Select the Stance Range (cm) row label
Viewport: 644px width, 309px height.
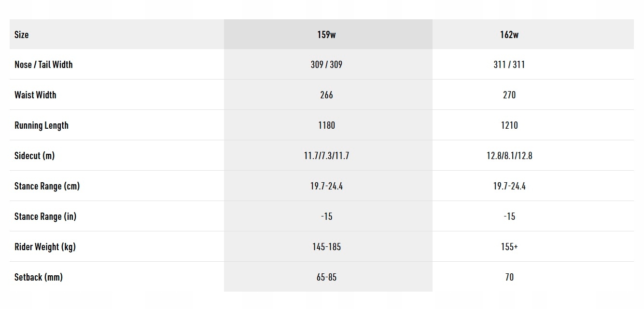pyautogui.click(x=47, y=186)
